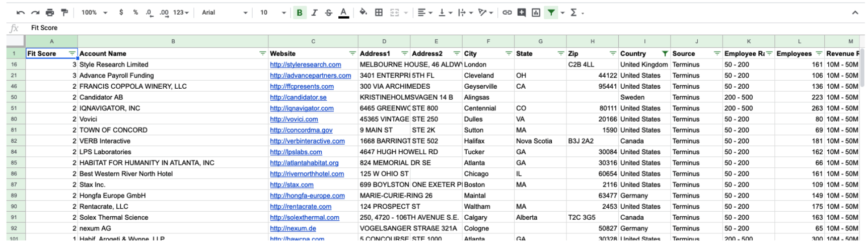This screenshot has width=868, height=246.
Task: Toggle bold formatting
Action: (x=300, y=13)
